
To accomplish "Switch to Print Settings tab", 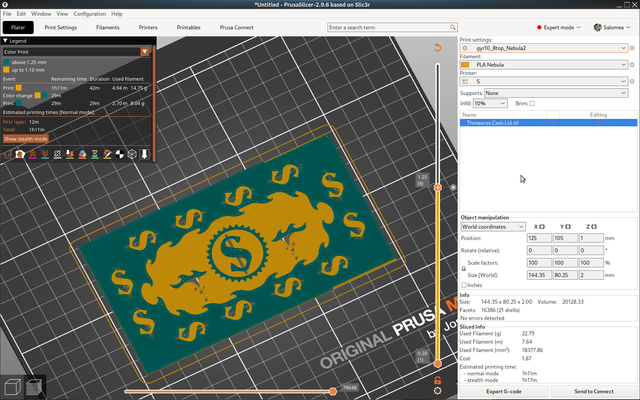I will [x=60, y=27].
